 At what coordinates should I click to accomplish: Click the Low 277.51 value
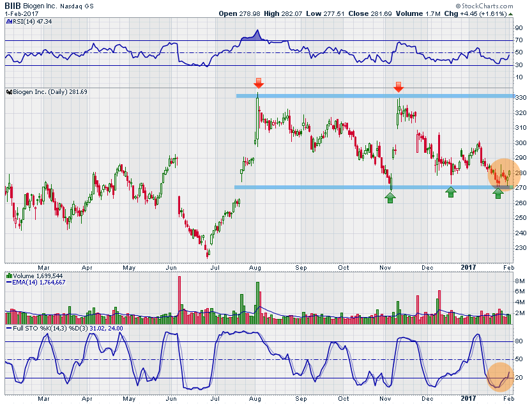click(x=325, y=13)
